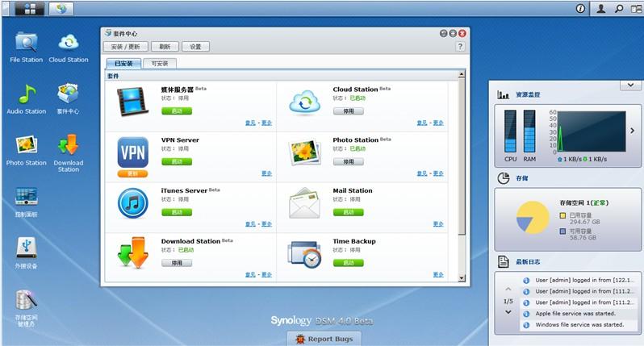The width and height of the screenshot is (644, 346).
Task: Open the help question mark in Package Center
Action: 460,47
